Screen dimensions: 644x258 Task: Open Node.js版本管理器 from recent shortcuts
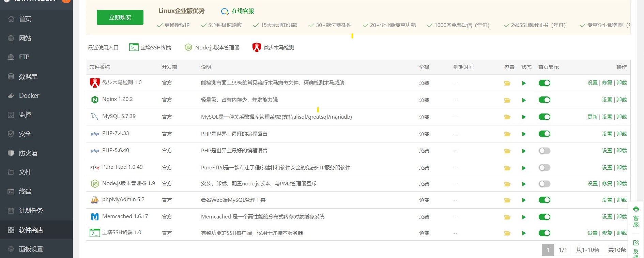click(212, 47)
